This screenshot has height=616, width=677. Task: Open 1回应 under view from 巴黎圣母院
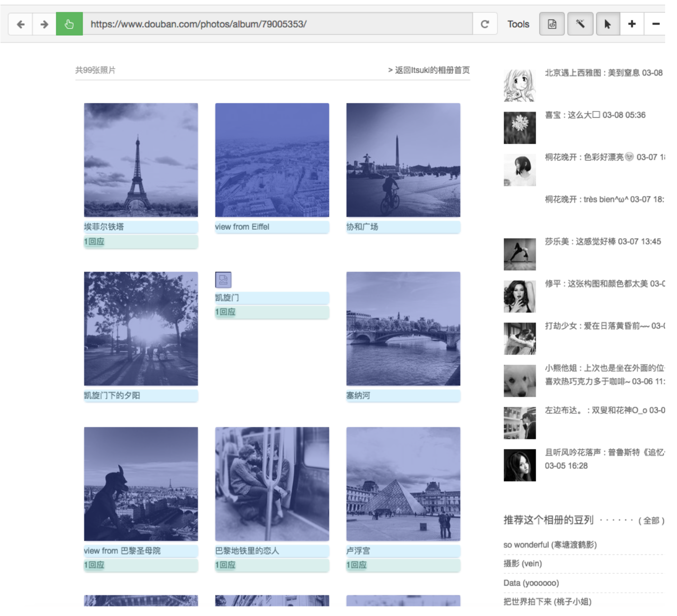coord(94,565)
